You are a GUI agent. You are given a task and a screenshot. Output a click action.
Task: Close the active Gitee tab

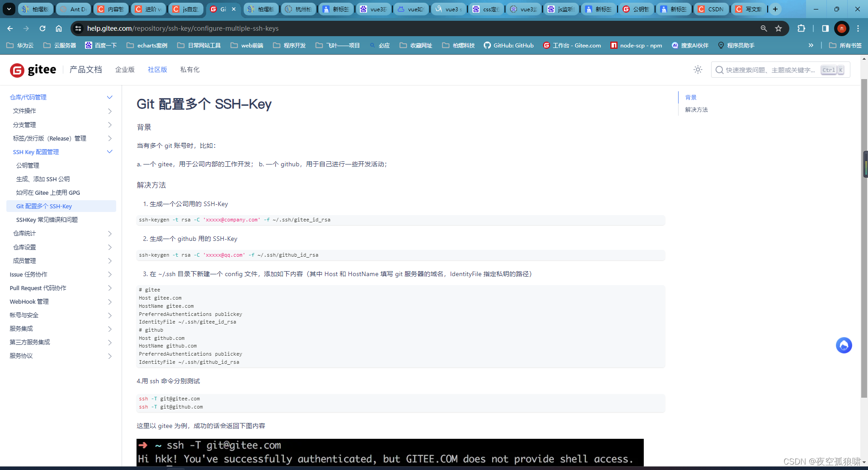(234, 9)
